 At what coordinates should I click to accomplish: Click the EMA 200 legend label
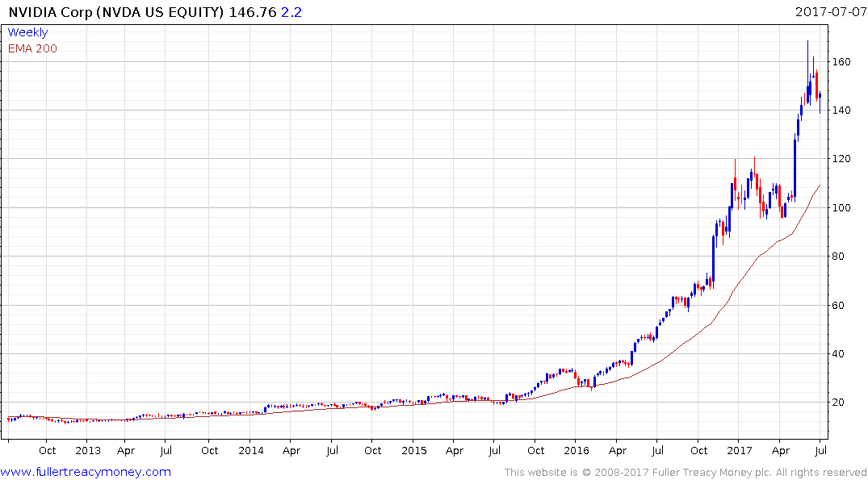(x=32, y=48)
